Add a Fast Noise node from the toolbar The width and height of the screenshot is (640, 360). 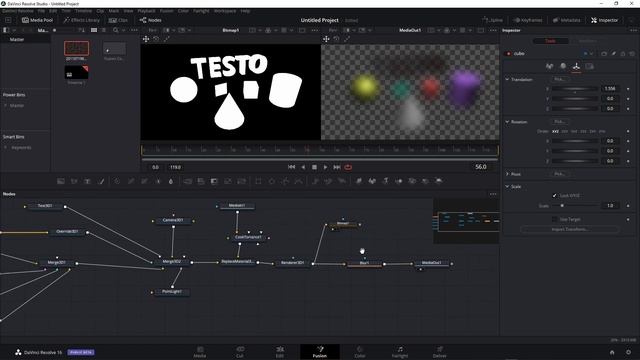click(x=74, y=181)
